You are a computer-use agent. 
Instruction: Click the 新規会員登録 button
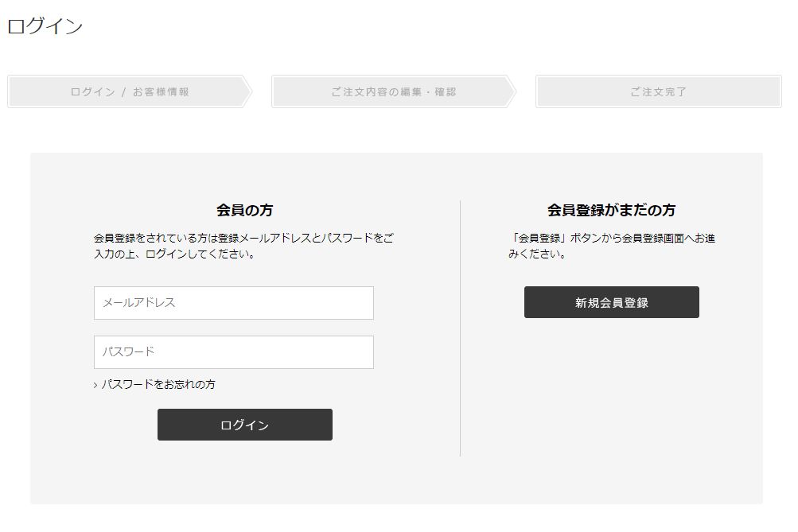tap(612, 302)
